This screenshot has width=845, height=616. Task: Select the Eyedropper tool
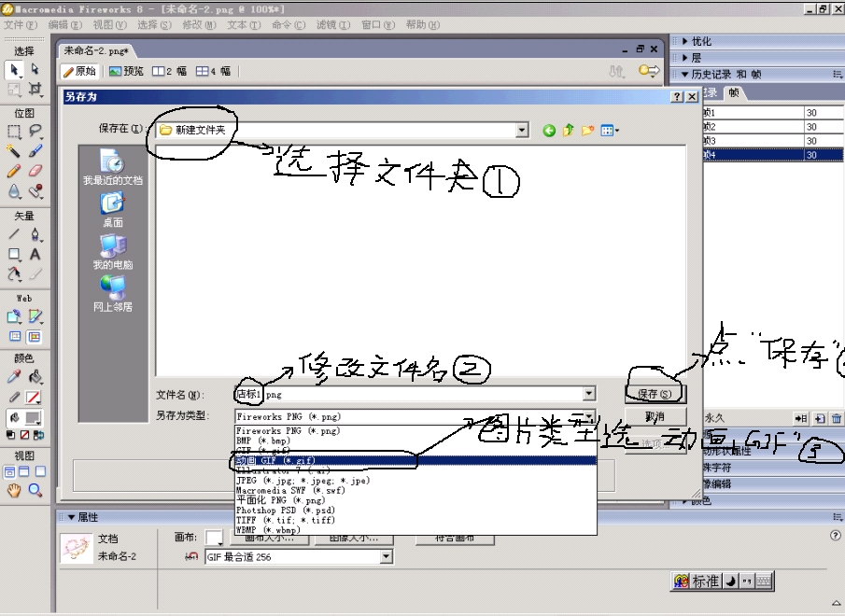pos(14,377)
